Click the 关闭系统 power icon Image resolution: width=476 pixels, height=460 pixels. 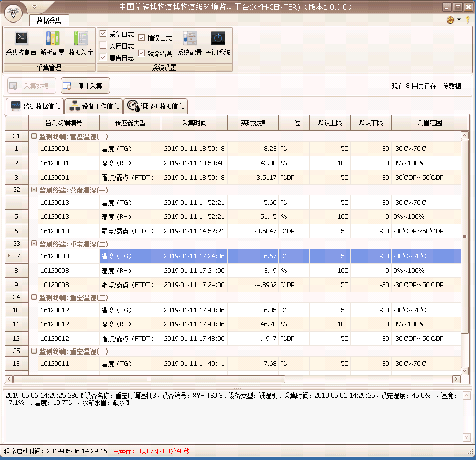[218, 39]
